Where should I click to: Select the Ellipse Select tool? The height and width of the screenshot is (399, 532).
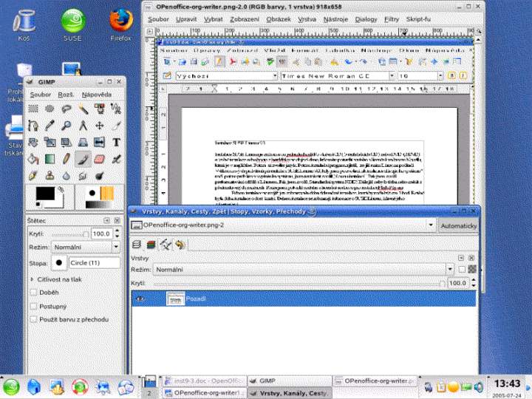click(x=50, y=109)
